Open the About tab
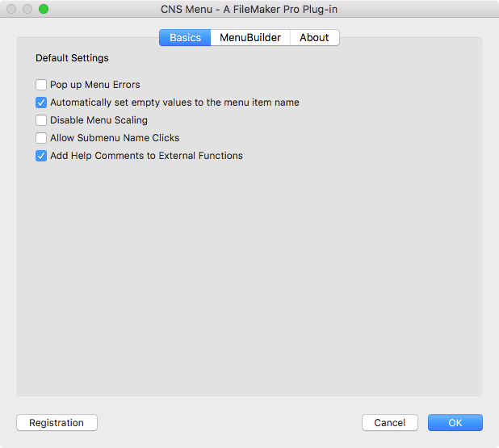 pyautogui.click(x=314, y=38)
